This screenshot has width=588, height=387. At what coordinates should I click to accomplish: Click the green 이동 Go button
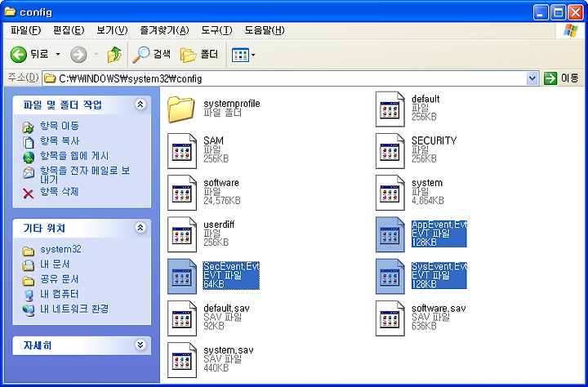pos(561,78)
